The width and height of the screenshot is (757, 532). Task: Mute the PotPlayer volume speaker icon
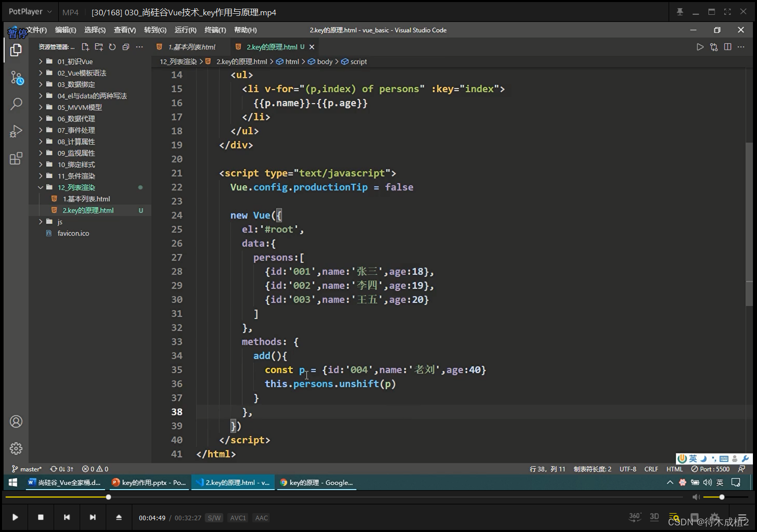[x=696, y=497]
